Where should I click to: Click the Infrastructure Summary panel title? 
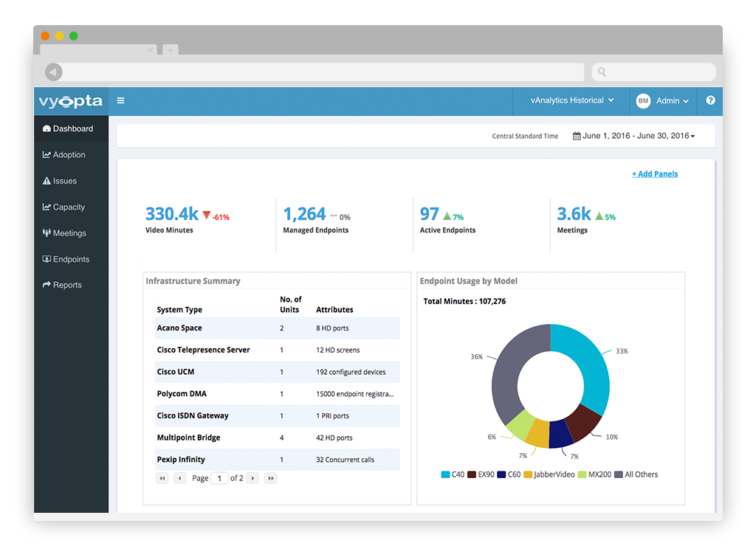coord(193,281)
